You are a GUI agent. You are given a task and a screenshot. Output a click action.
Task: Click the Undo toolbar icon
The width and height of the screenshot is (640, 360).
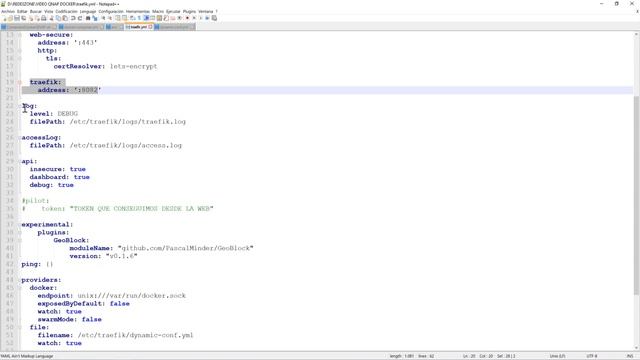click(x=73, y=18)
